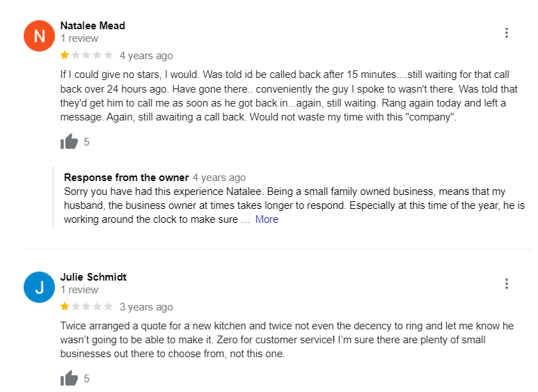This screenshot has height=392, width=538.
Task: Open the three-dot menu on Natalee's review
Action: click(506, 33)
